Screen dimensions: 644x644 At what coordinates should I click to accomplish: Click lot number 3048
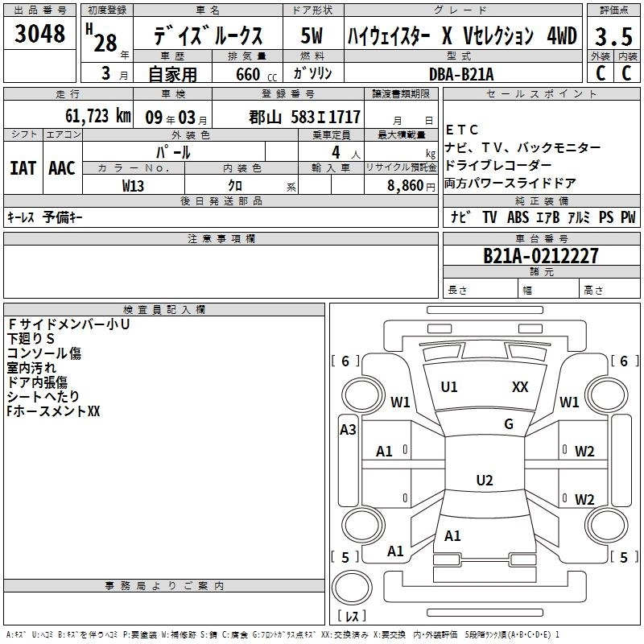[x=40, y=35]
